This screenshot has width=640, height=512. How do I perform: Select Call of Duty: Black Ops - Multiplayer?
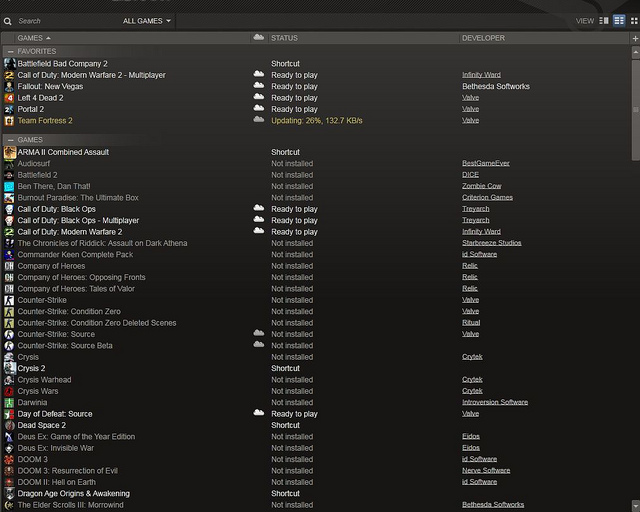point(78,220)
